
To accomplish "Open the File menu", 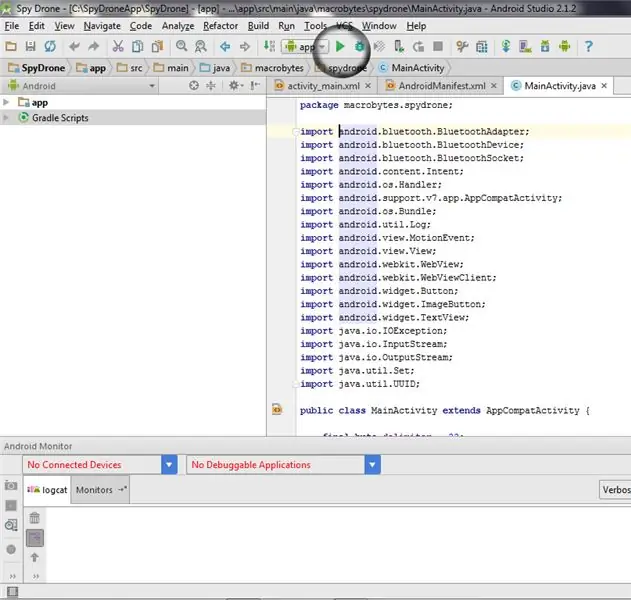I will click(x=12, y=26).
